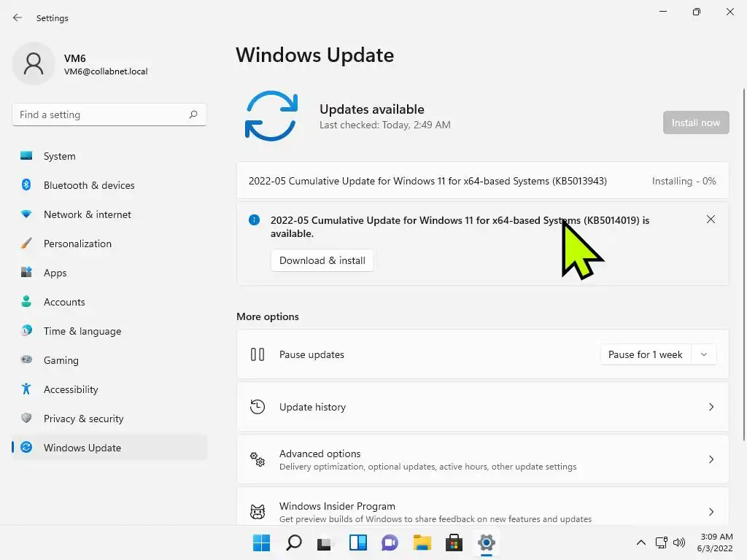Image resolution: width=747 pixels, height=560 pixels.
Task: Dismiss the KB5014019 available notice
Action: pyautogui.click(x=711, y=219)
